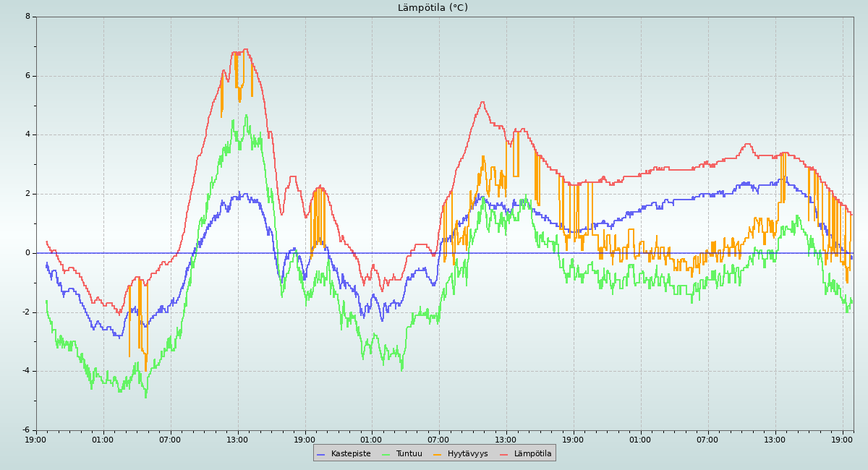The height and width of the screenshot is (470, 868).
Task: Click the 8 label on the y-axis
Action: (x=27, y=17)
